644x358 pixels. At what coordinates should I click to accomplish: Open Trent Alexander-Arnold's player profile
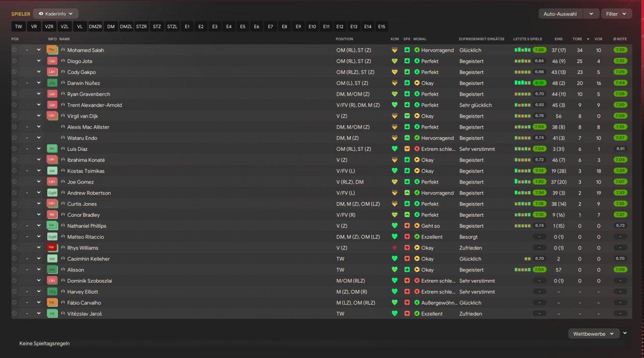[x=95, y=105]
